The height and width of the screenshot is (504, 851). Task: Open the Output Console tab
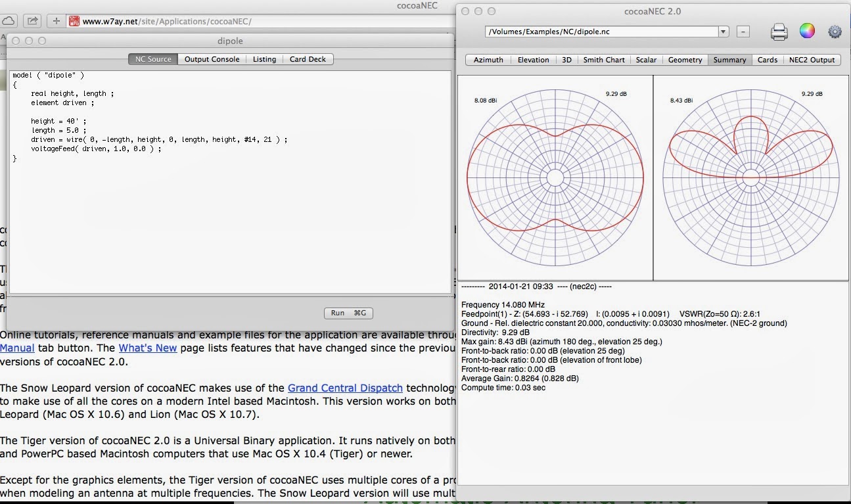(212, 59)
